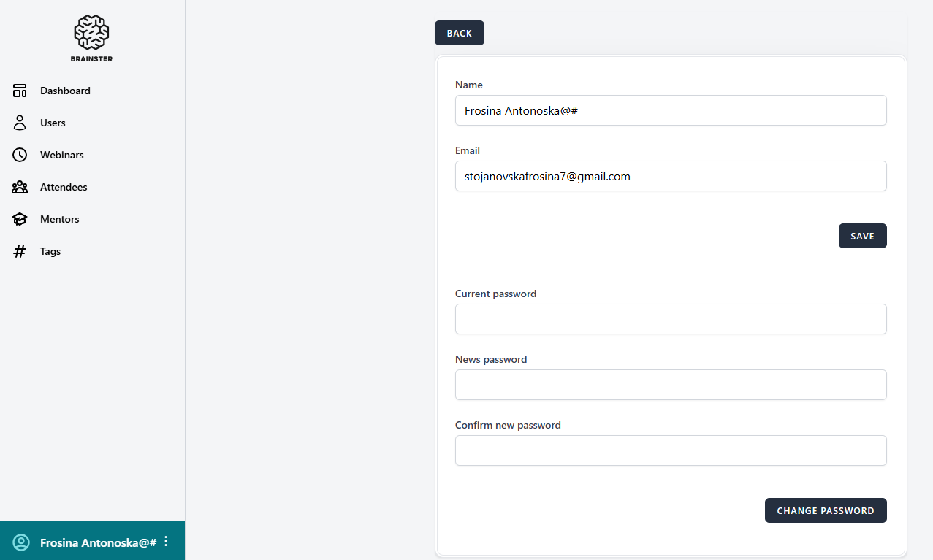933x560 pixels.
Task: Open the Dashboard menu item
Action: click(65, 91)
